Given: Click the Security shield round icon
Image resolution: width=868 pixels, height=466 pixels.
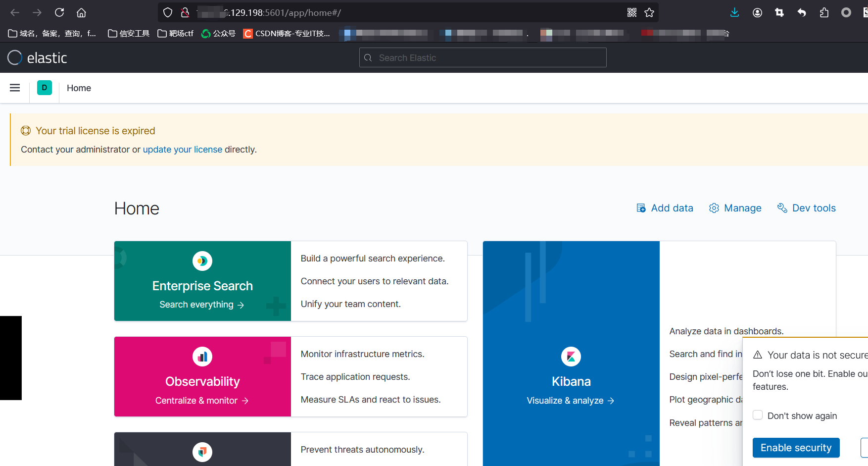Looking at the screenshot, I should click(202, 452).
